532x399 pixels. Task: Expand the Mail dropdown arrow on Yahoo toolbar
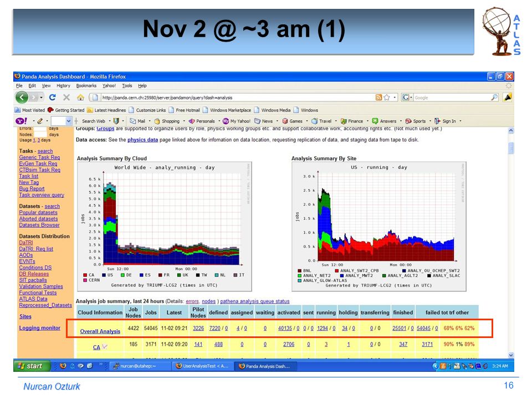(x=150, y=121)
